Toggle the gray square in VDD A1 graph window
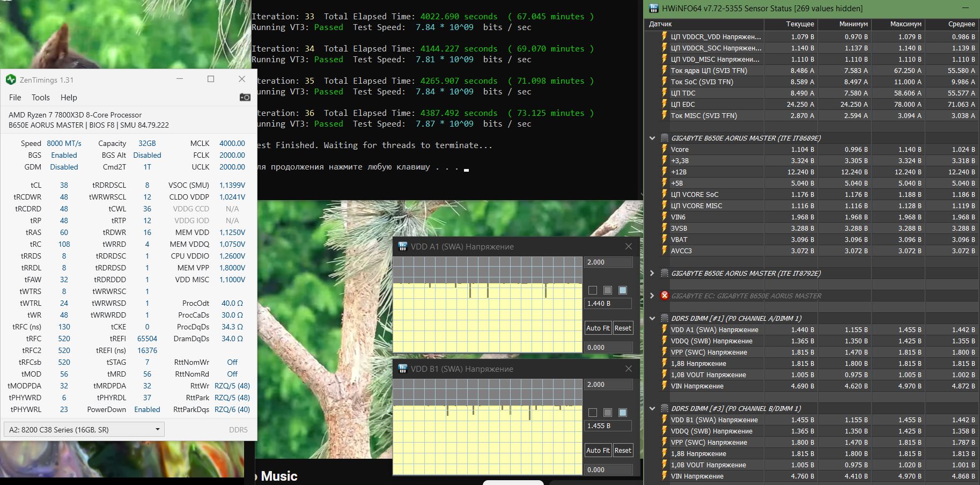980x485 pixels. 608,290
